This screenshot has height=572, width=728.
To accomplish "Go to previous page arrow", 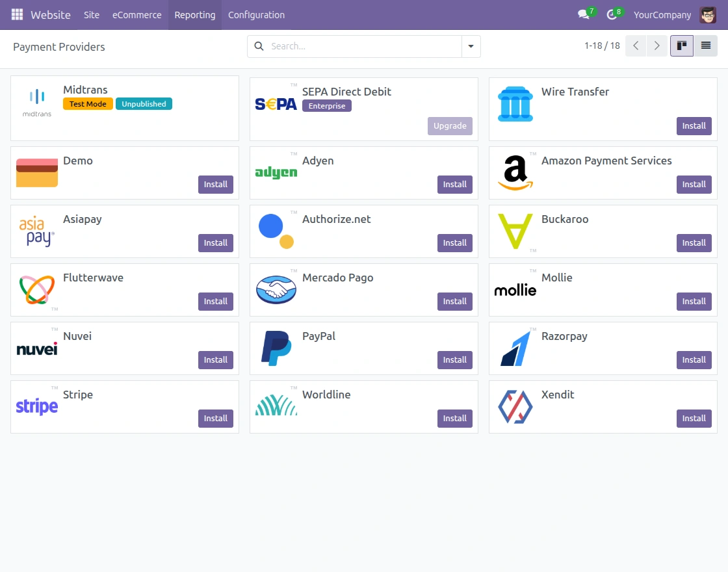I will pos(636,45).
